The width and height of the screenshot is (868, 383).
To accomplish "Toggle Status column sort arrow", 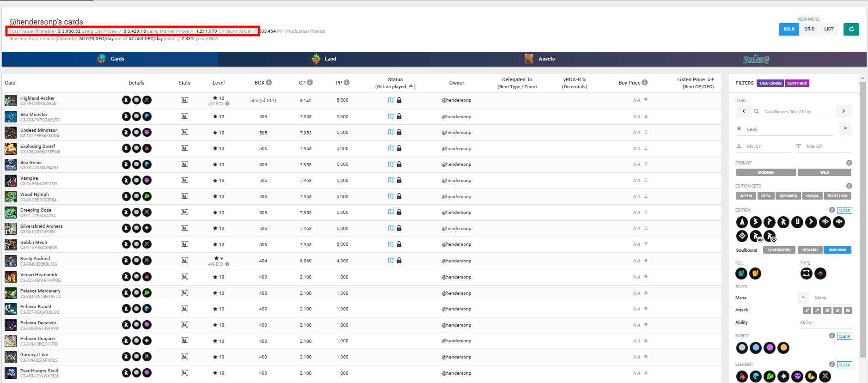I will coord(411,86).
